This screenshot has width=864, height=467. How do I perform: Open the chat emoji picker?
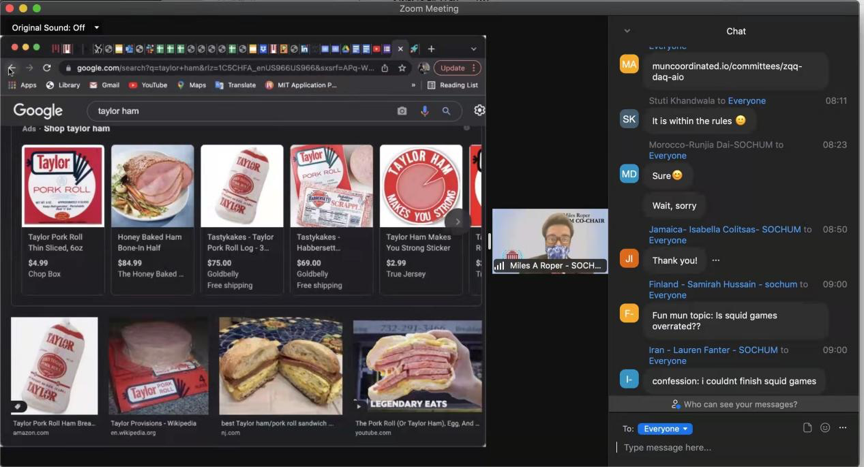(x=825, y=427)
